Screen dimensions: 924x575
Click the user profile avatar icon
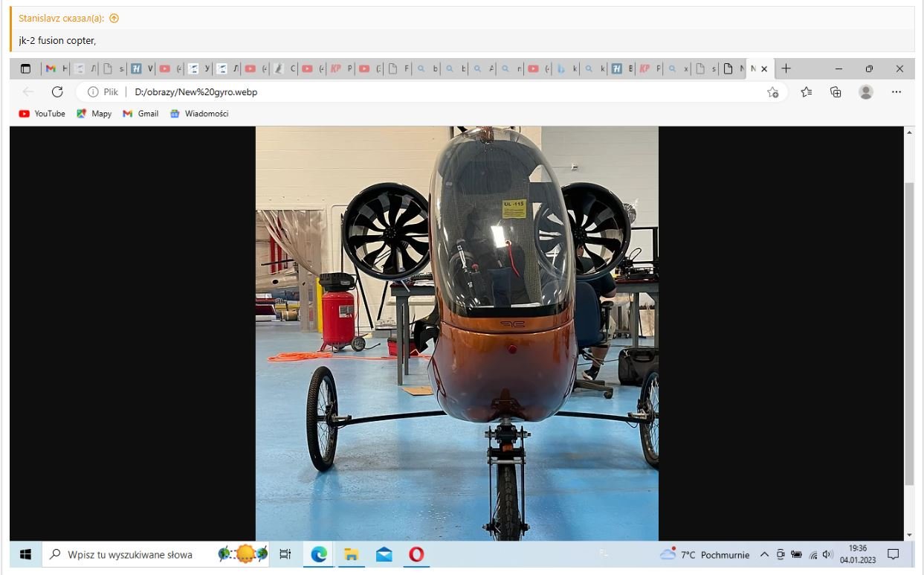click(x=865, y=91)
